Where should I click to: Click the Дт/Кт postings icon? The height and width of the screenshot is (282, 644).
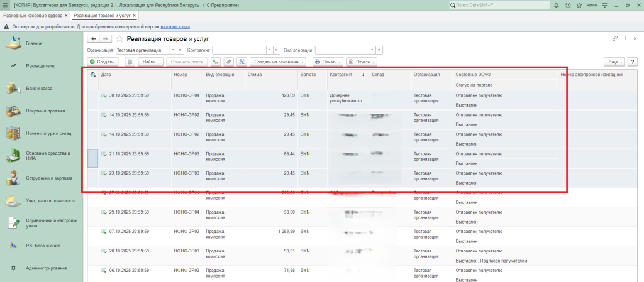point(216,62)
